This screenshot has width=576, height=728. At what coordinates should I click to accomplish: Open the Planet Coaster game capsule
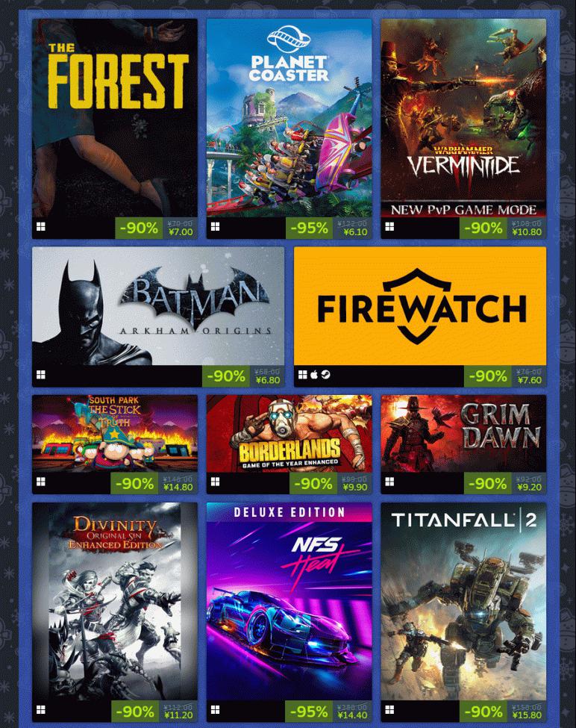289,118
